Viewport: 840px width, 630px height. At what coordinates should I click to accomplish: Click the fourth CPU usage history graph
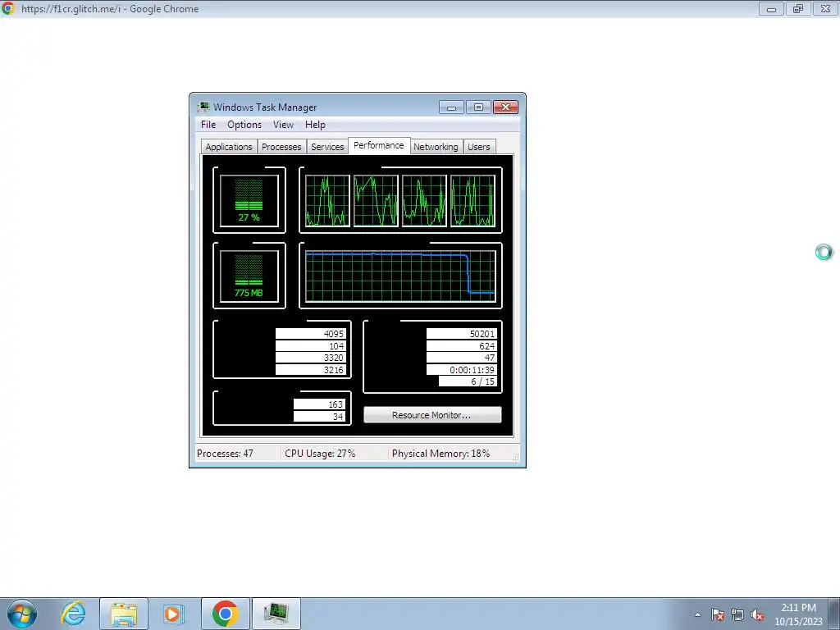(x=472, y=200)
